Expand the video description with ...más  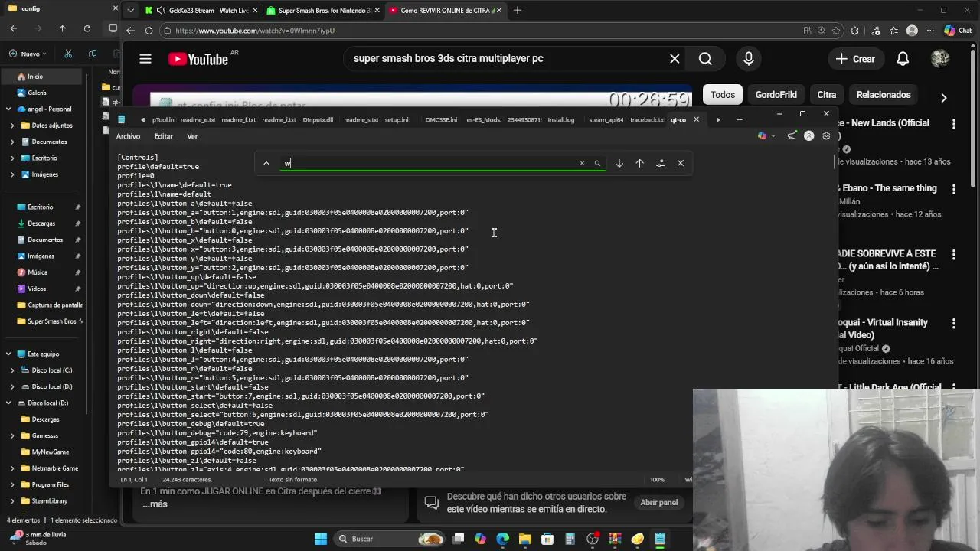(155, 504)
